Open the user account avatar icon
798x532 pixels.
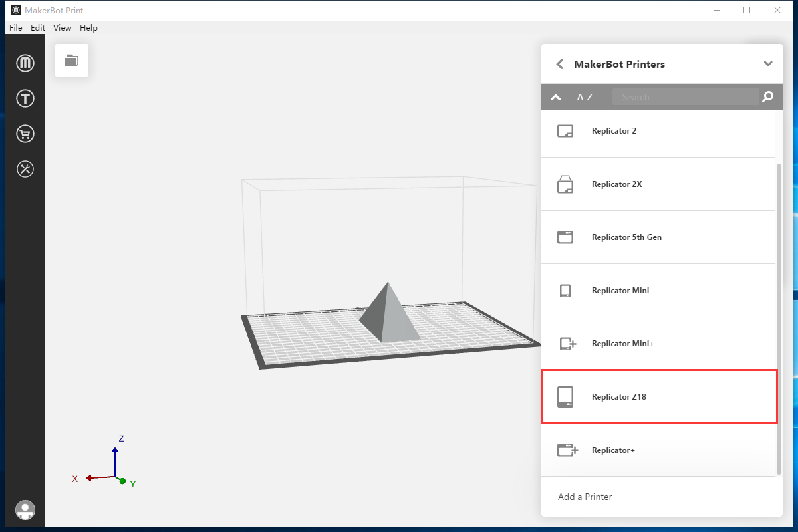point(25,510)
